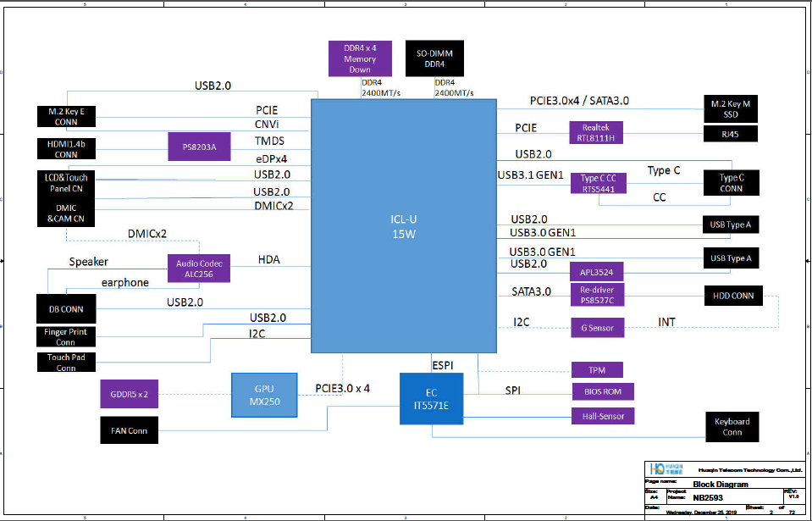Select the FAN Conn block
812x521 pixels.
pyautogui.click(x=129, y=430)
